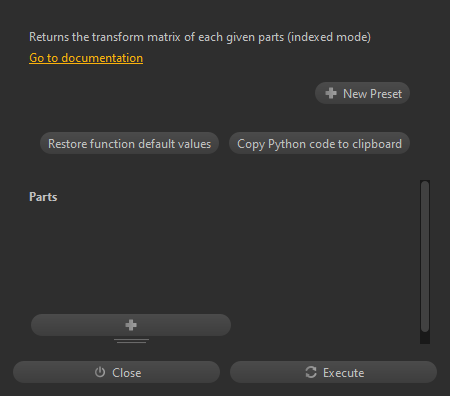This screenshot has height=396, width=450.
Task: Add a new part with the plus bar
Action: (x=131, y=325)
